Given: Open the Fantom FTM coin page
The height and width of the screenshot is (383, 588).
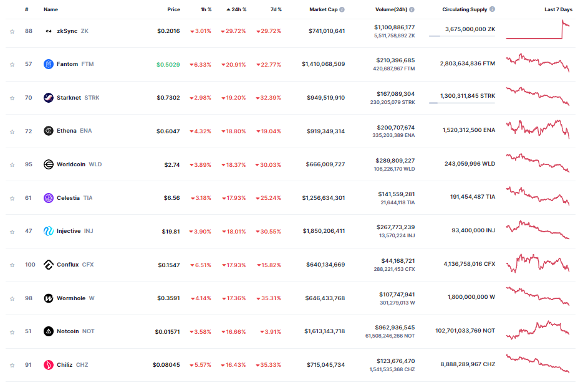Looking at the screenshot, I should click(75, 64).
